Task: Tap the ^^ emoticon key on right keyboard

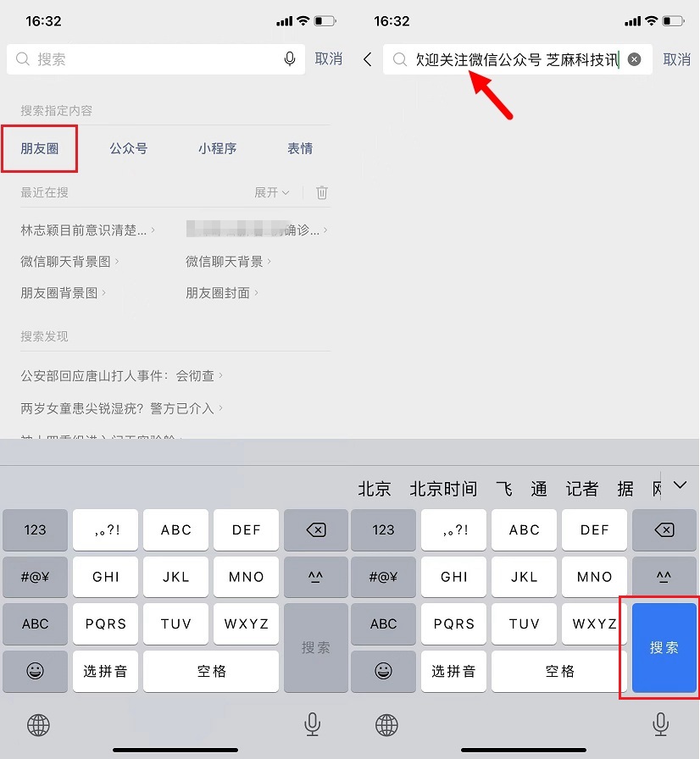Action: coord(664,577)
